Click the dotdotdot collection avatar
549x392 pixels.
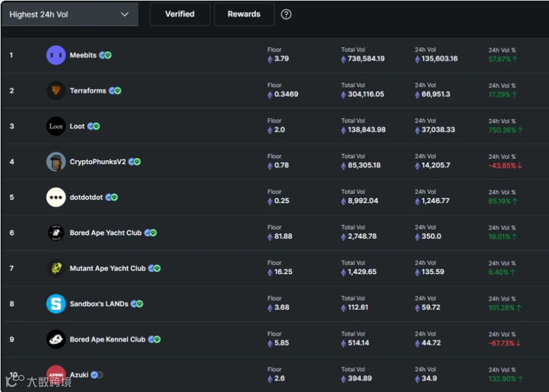(x=56, y=197)
